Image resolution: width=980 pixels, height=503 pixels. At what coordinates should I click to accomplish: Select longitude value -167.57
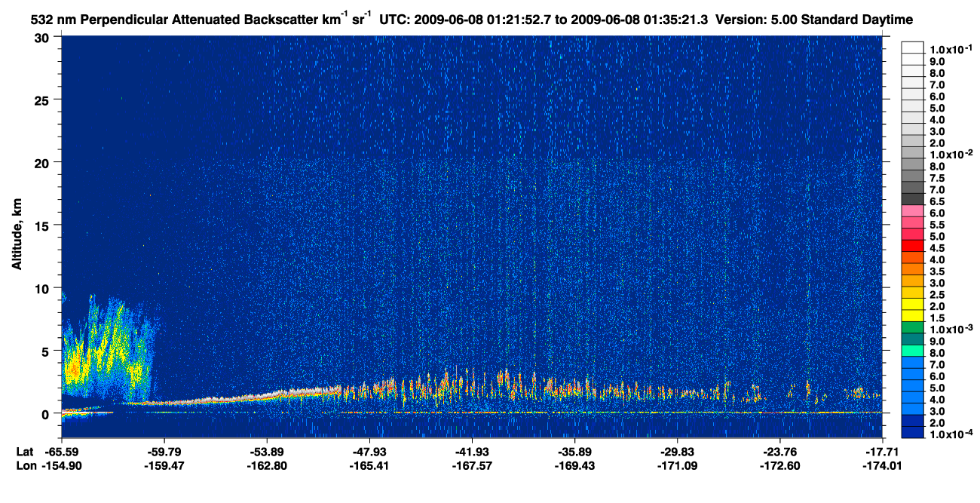[x=472, y=465]
